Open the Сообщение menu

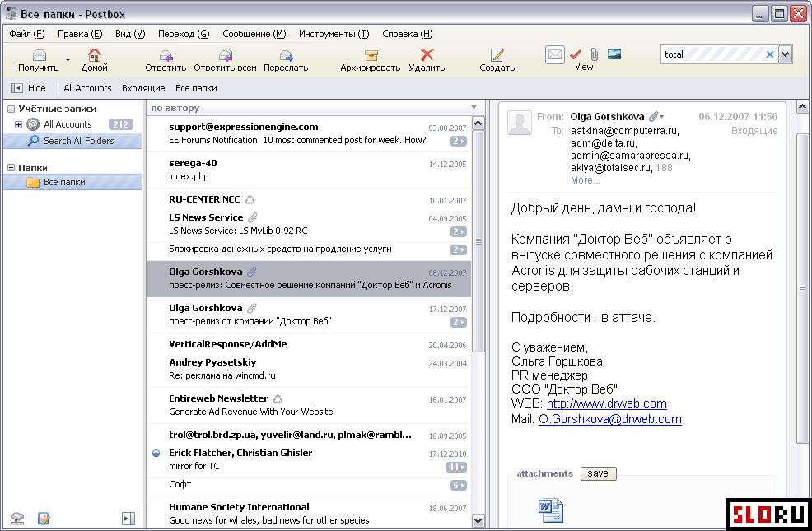(x=254, y=34)
